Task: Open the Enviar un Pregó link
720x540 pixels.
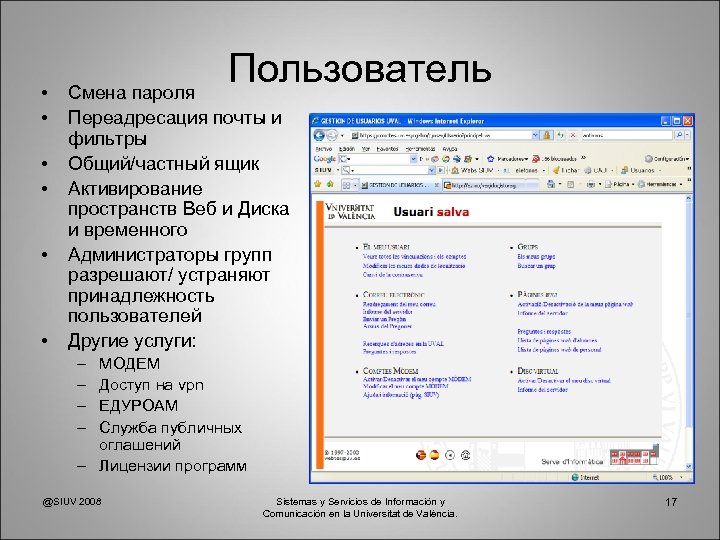Action: click(x=384, y=319)
